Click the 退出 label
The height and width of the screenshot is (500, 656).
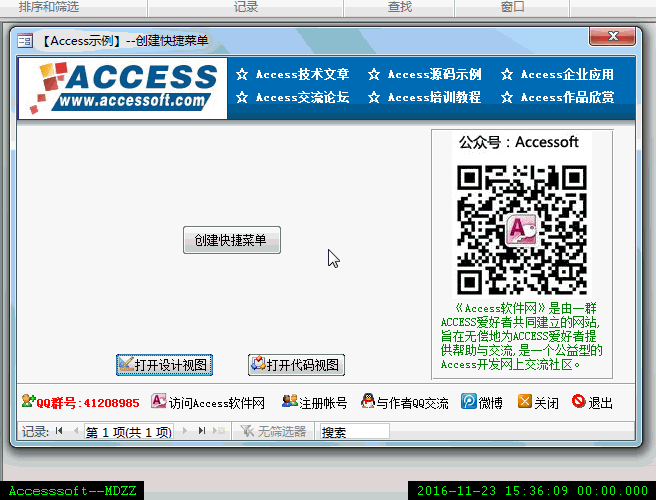pos(600,403)
